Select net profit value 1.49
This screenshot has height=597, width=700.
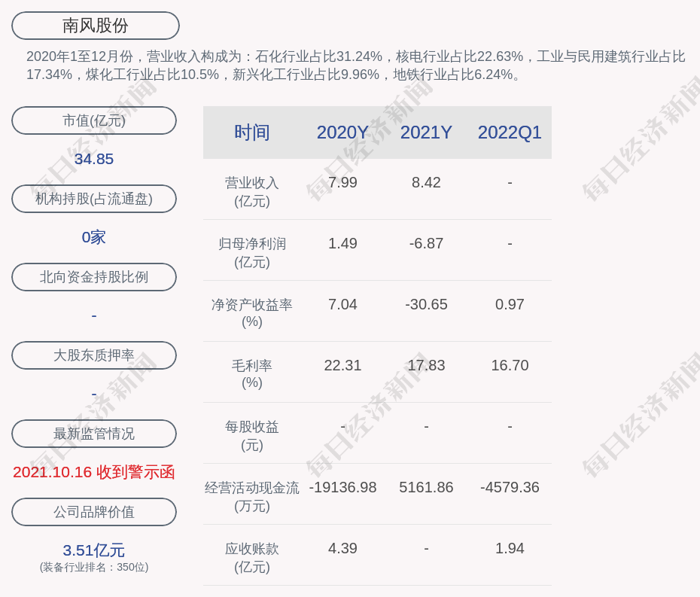coord(342,243)
